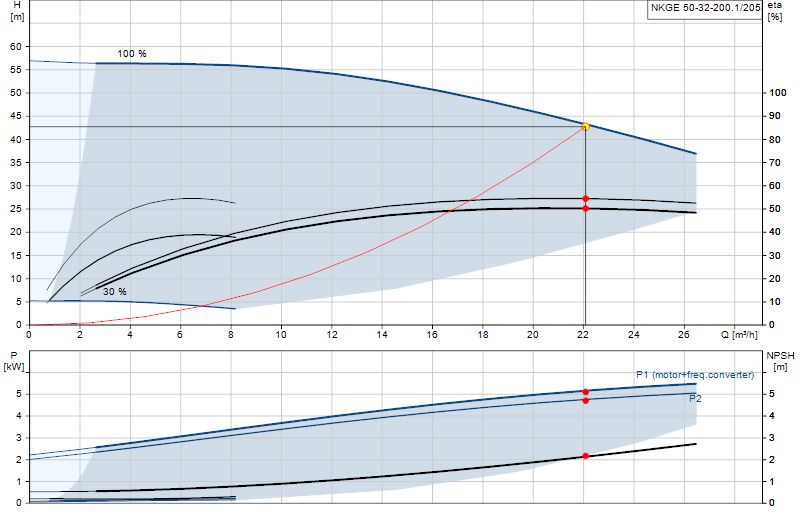Image resolution: width=800 pixels, height=520 pixels.
Task: Click the red dot on the P1 power curve
Action: coord(585,392)
